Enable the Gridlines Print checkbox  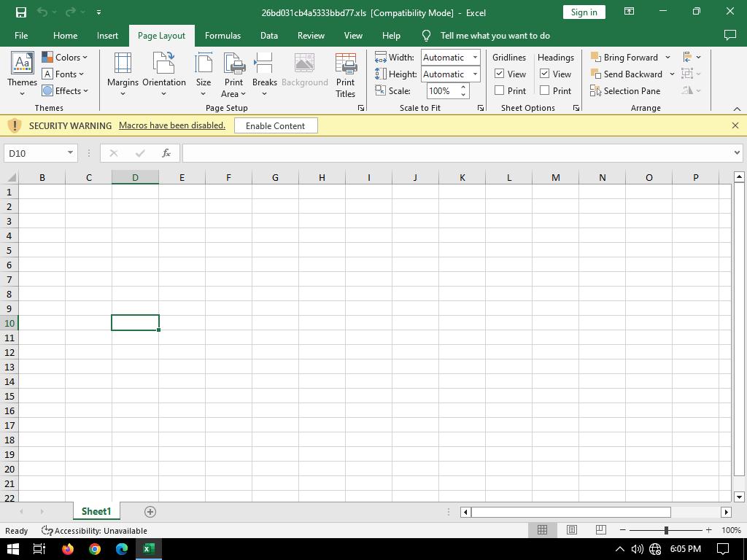[x=500, y=90]
